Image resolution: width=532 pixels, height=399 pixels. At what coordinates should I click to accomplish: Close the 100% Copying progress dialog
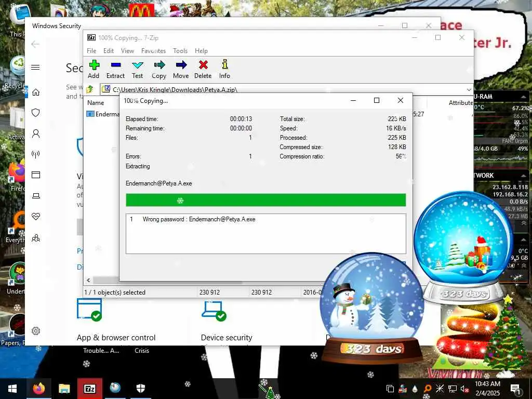coord(401,100)
